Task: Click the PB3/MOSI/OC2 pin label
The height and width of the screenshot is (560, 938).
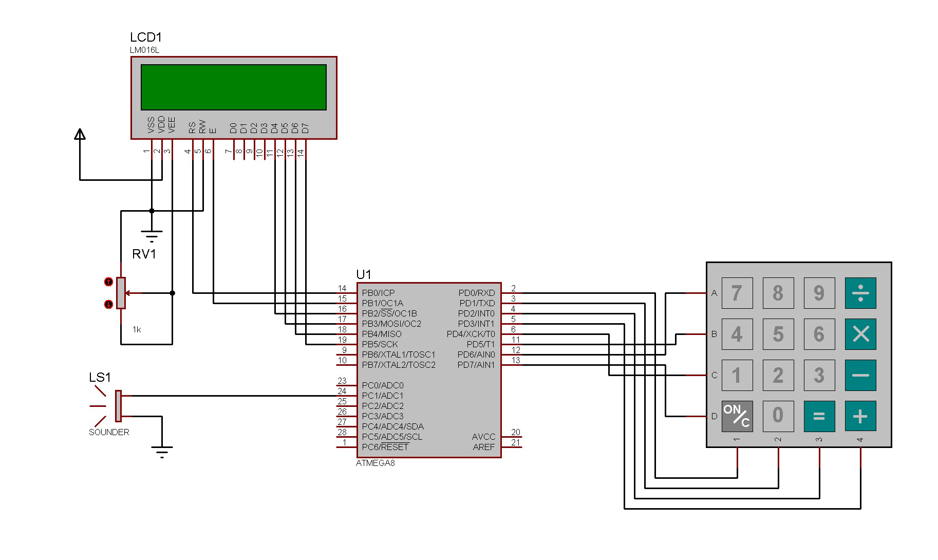Action: pos(391,324)
